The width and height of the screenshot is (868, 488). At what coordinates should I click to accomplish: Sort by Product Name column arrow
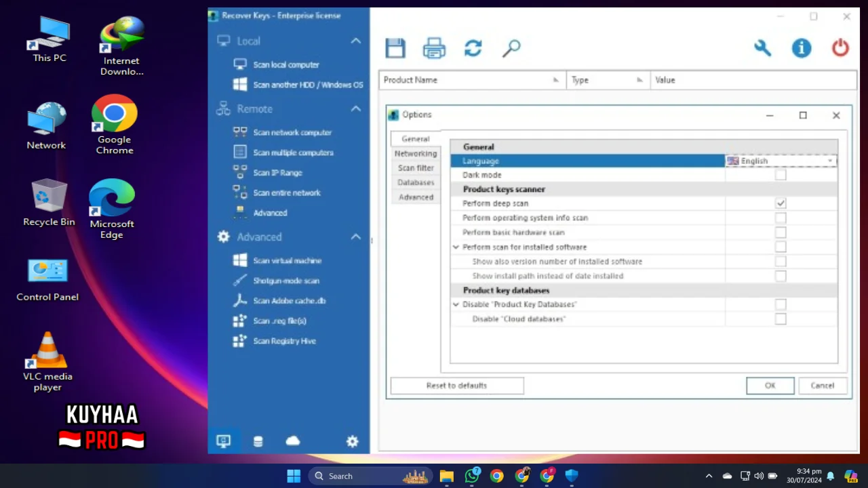(556, 80)
